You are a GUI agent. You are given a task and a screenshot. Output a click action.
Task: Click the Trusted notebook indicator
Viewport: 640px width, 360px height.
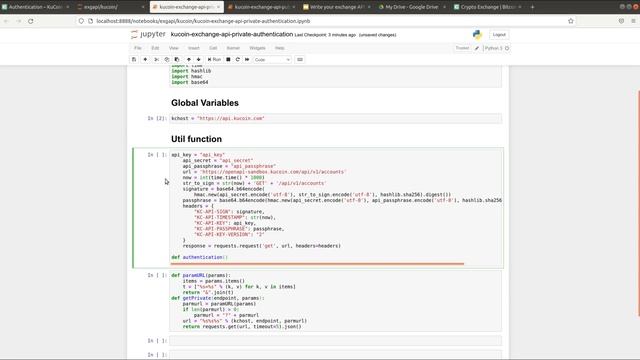click(462, 48)
